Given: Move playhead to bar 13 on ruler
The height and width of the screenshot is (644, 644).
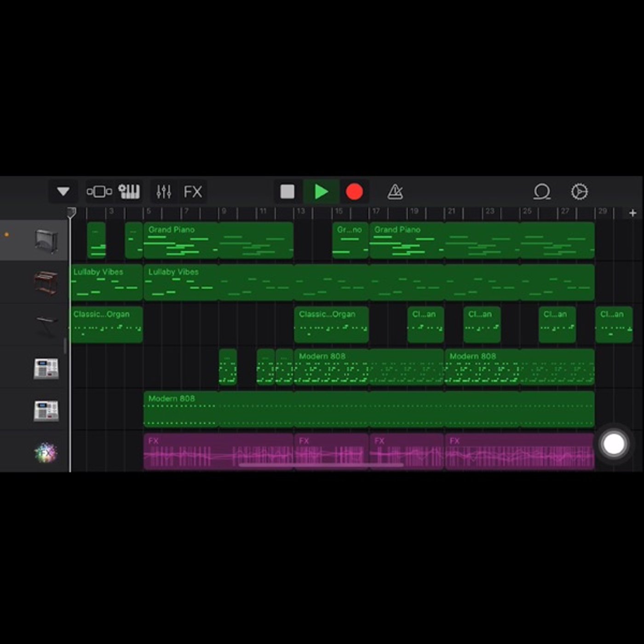Looking at the screenshot, I should pos(300,211).
